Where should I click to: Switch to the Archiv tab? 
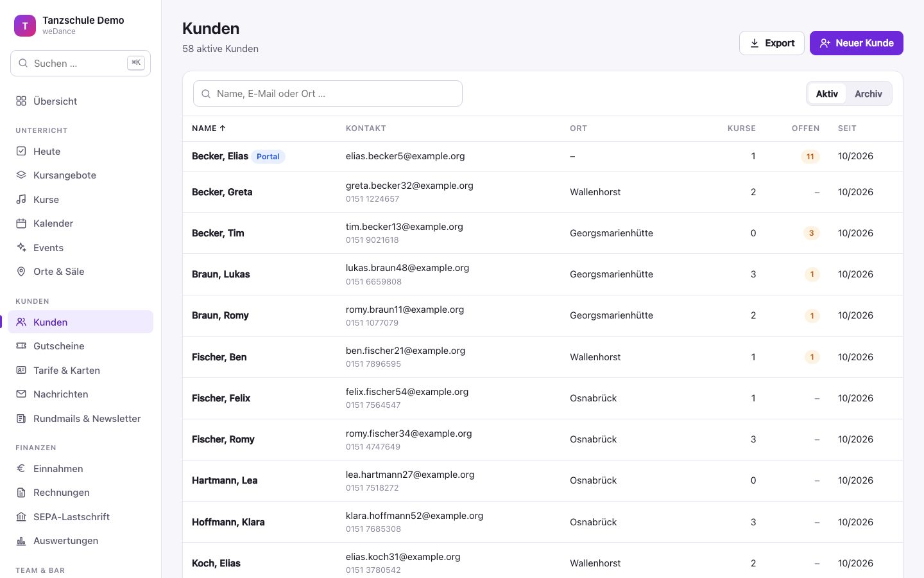(x=868, y=94)
